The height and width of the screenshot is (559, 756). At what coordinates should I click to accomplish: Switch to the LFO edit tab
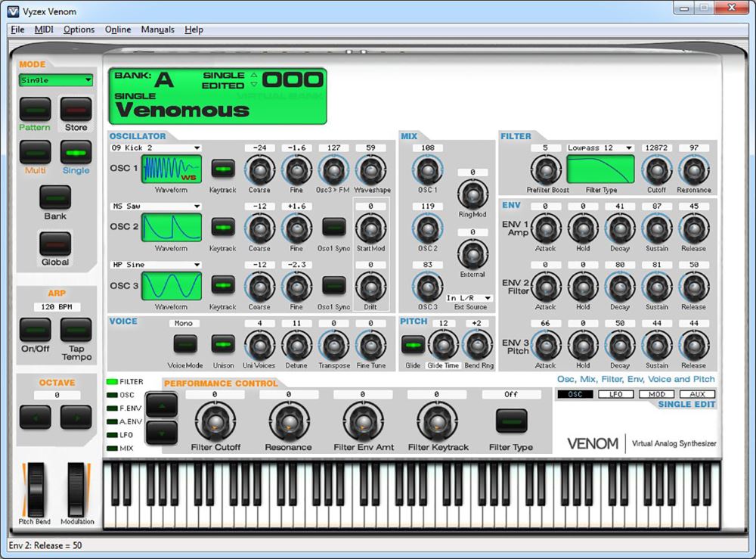(615, 394)
